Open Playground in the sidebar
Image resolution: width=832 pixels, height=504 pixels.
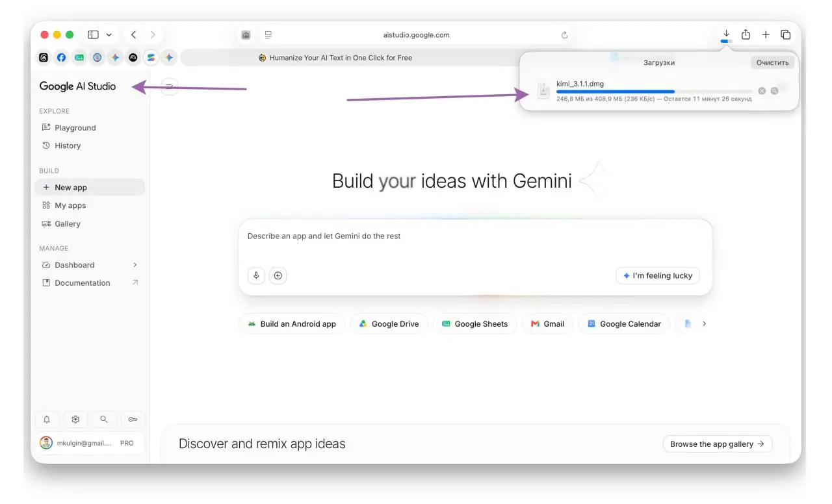(x=90, y=128)
